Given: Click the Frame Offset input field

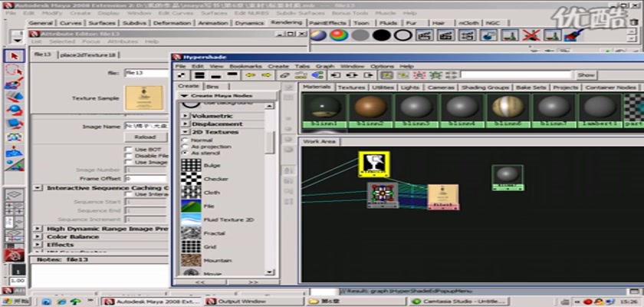Looking at the screenshot, I should click(146, 178).
